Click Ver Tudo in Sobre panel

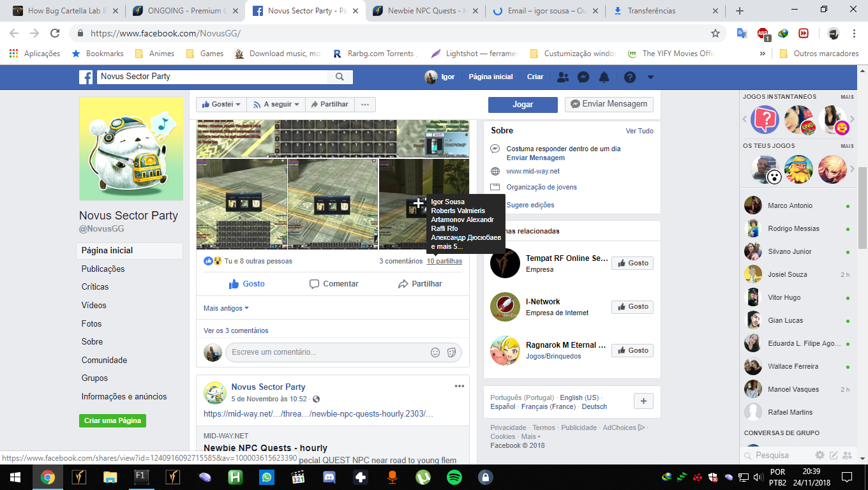coord(640,131)
